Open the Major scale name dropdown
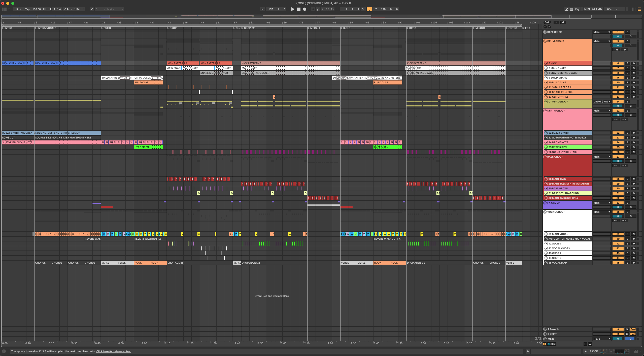 pyautogui.click(x=115, y=9)
